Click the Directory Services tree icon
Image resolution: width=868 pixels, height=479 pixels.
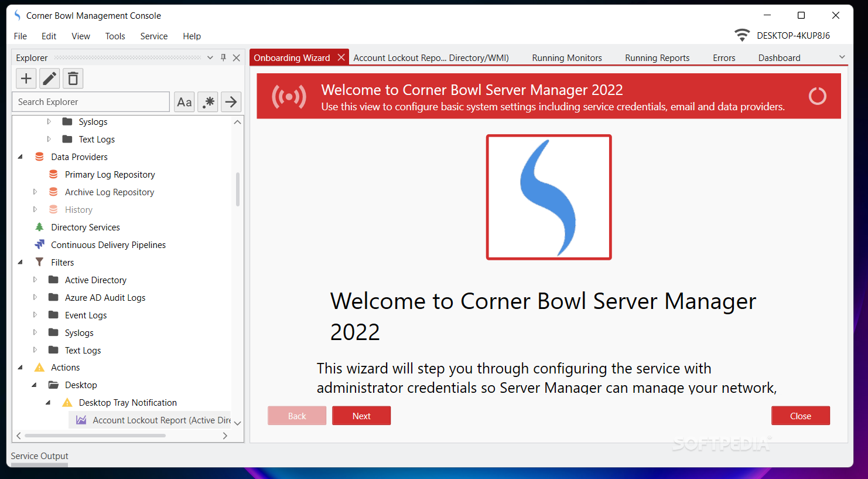click(39, 227)
